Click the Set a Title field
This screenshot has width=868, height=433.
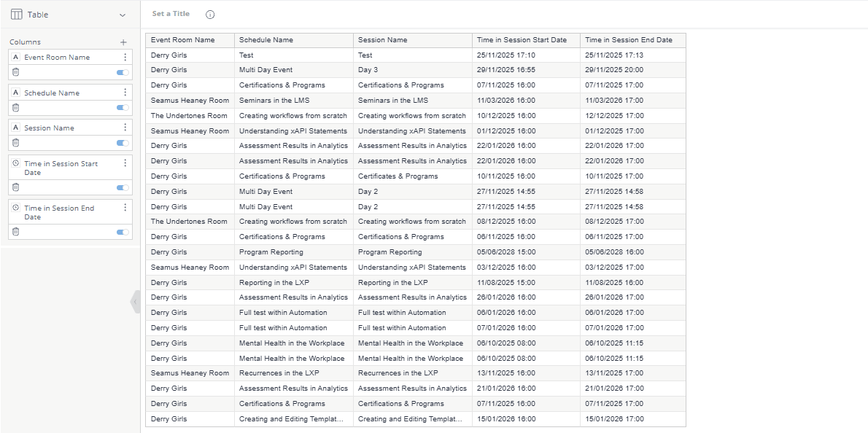pos(171,14)
